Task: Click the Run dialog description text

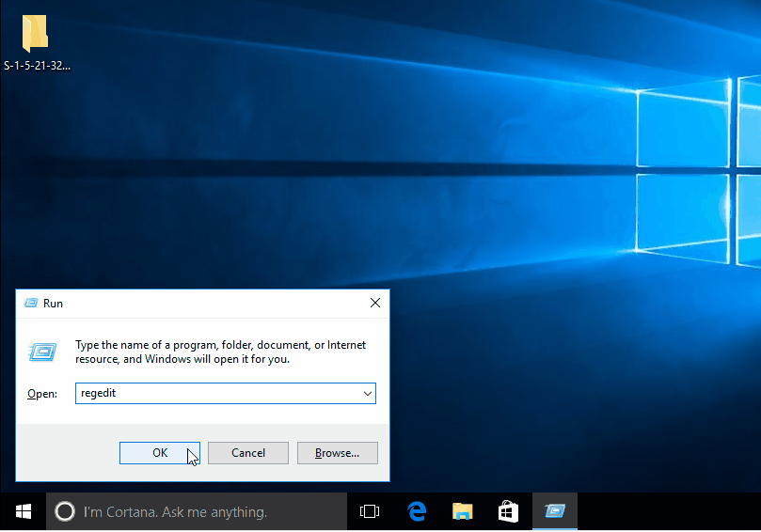Action: coord(220,352)
